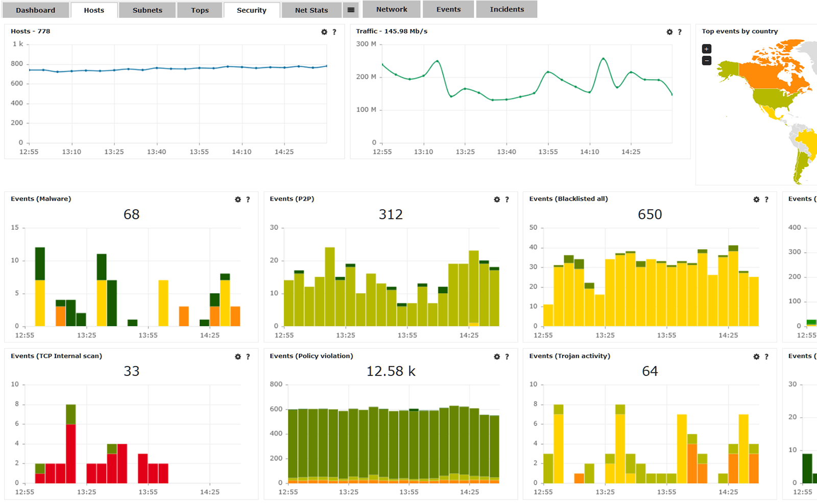This screenshot has width=817, height=504.
Task: Open settings gear for Hosts panel
Action: [x=324, y=32]
